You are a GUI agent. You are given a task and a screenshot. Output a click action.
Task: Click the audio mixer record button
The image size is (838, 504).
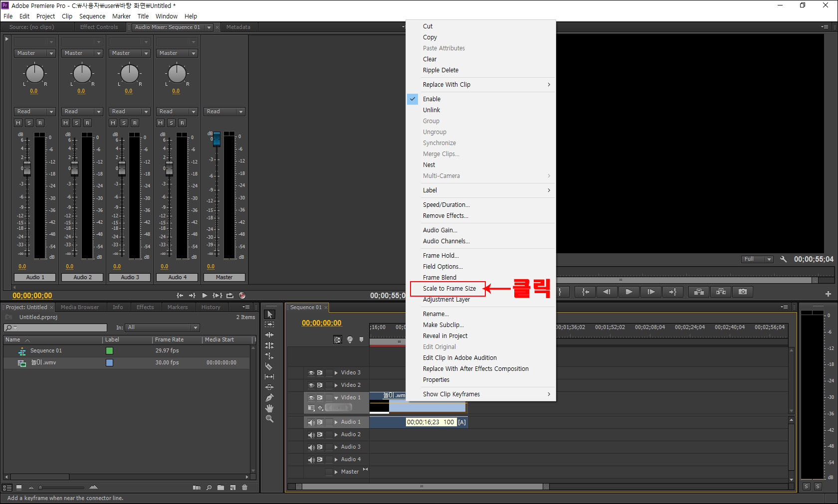tap(242, 295)
